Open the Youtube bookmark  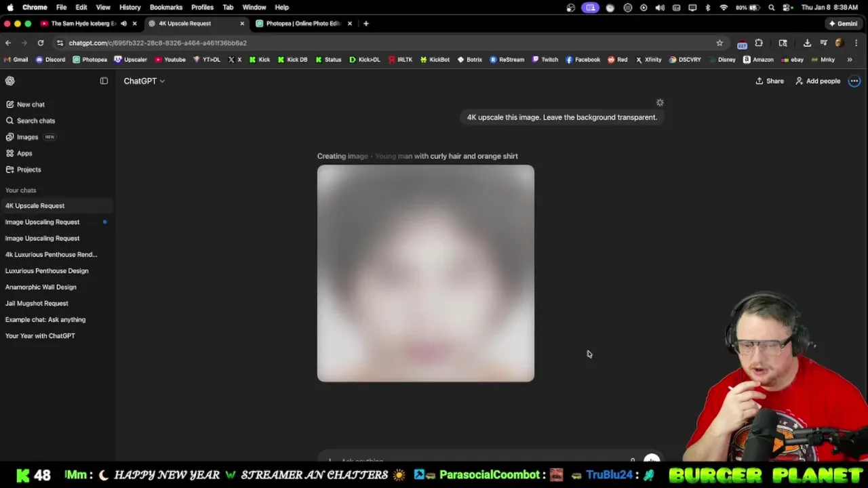[x=170, y=60]
